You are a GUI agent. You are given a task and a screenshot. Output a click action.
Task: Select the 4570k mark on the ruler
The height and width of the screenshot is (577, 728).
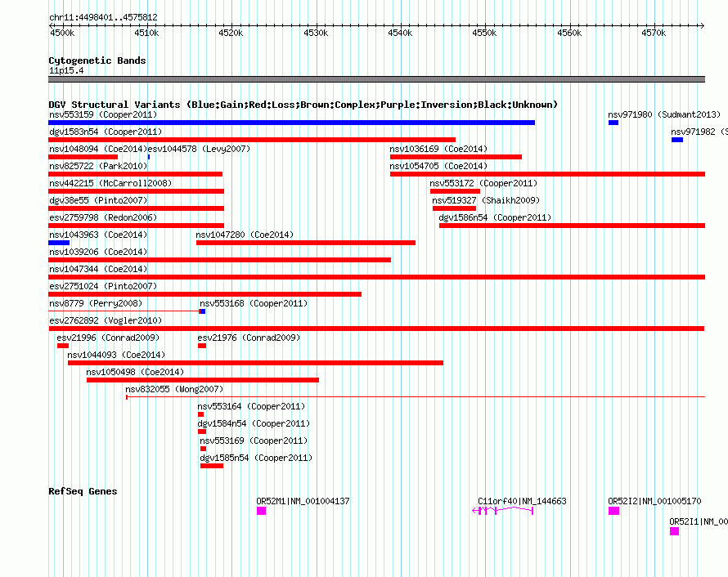point(654,33)
